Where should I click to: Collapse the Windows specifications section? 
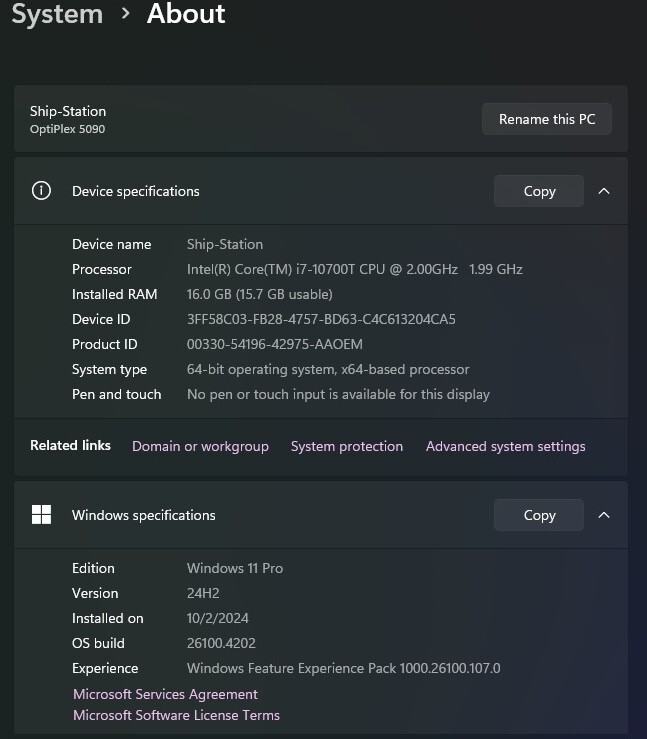tap(604, 515)
